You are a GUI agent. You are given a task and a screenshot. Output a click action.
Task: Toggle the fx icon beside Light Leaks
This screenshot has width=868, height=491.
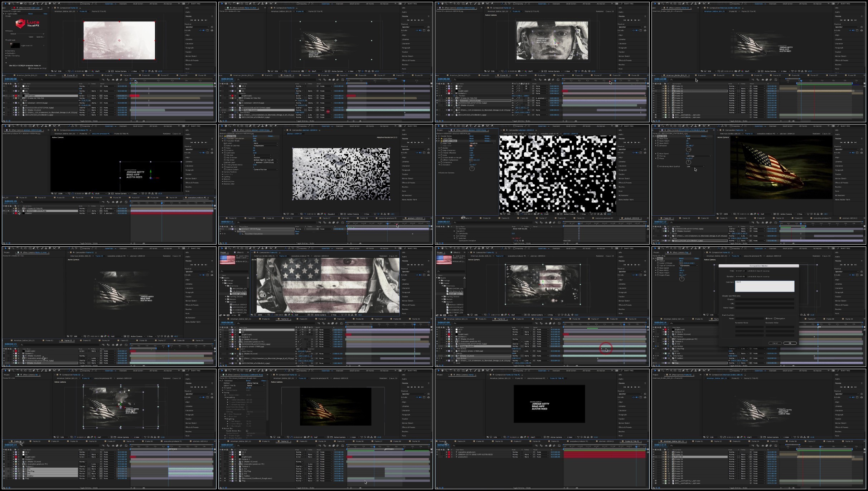(x=6, y=14)
